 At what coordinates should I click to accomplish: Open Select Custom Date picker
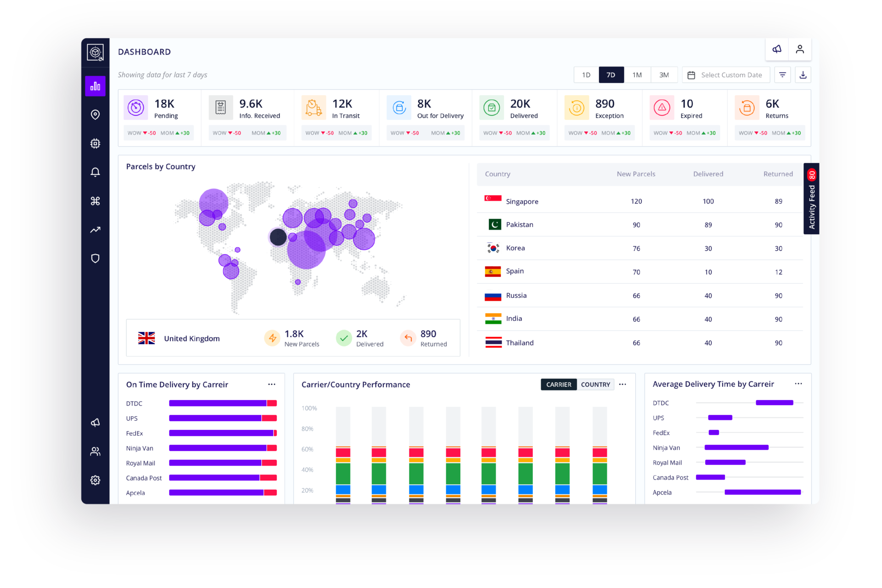[x=726, y=74]
